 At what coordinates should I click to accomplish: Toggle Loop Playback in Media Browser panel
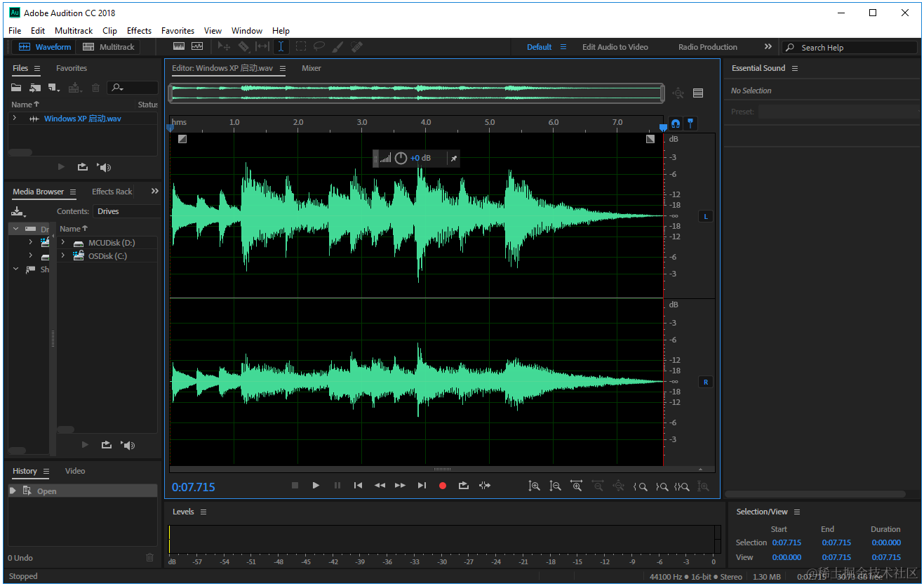click(107, 445)
